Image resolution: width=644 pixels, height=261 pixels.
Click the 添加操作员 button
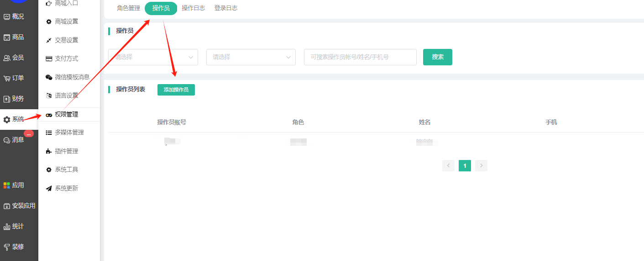(x=176, y=90)
